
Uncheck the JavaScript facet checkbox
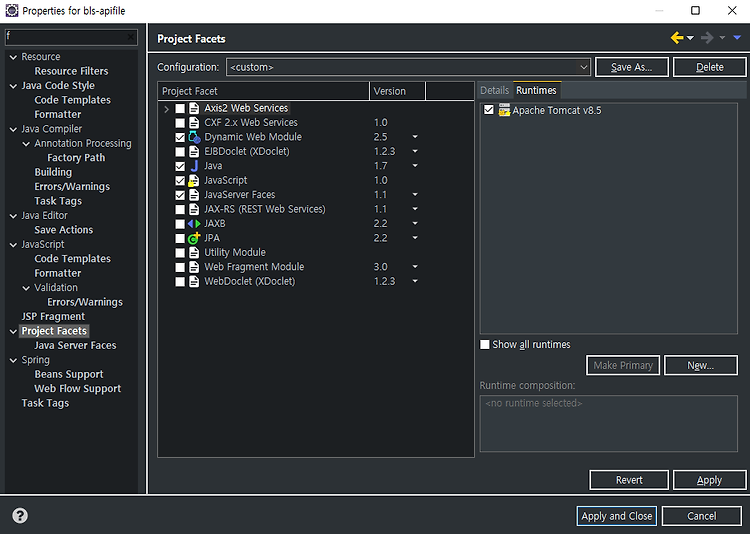point(180,180)
